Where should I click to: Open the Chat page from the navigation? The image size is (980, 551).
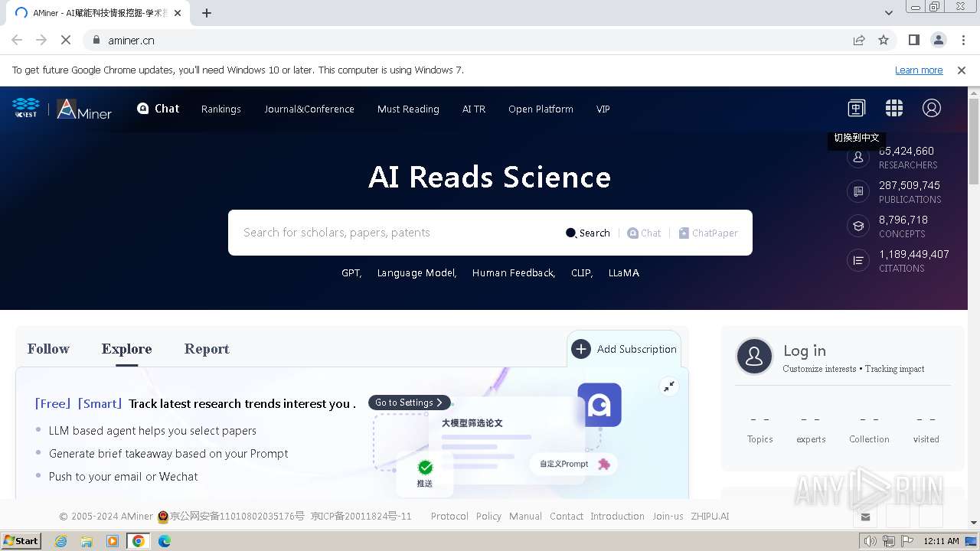(x=158, y=109)
